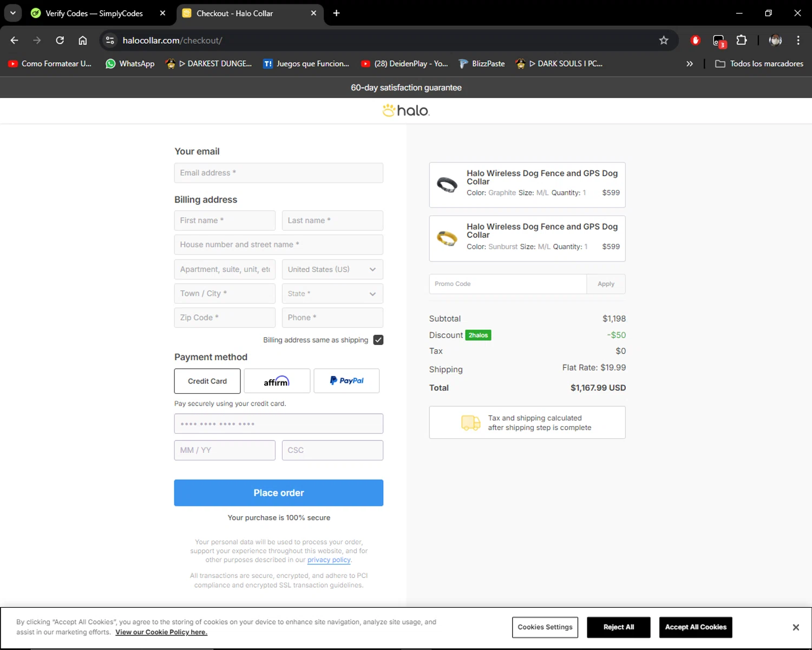Click the Place order button
Viewport: 812px width, 650px height.
click(279, 493)
